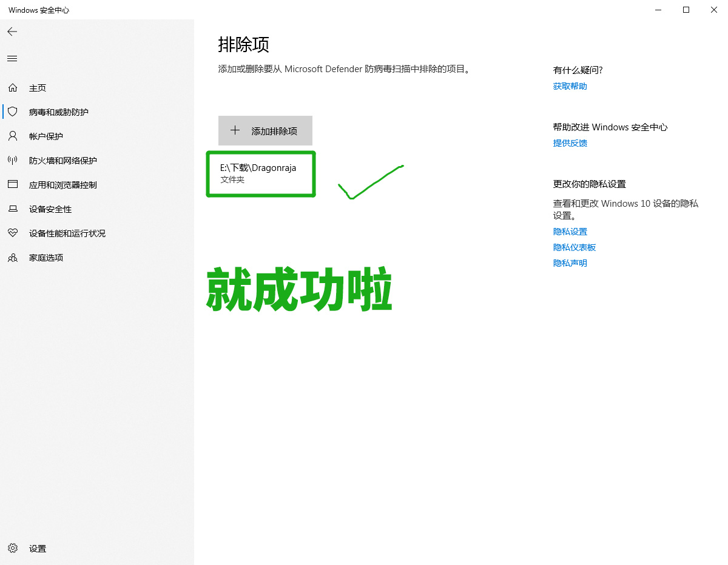Open 防火墙和网络保护 section

click(97, 161)
